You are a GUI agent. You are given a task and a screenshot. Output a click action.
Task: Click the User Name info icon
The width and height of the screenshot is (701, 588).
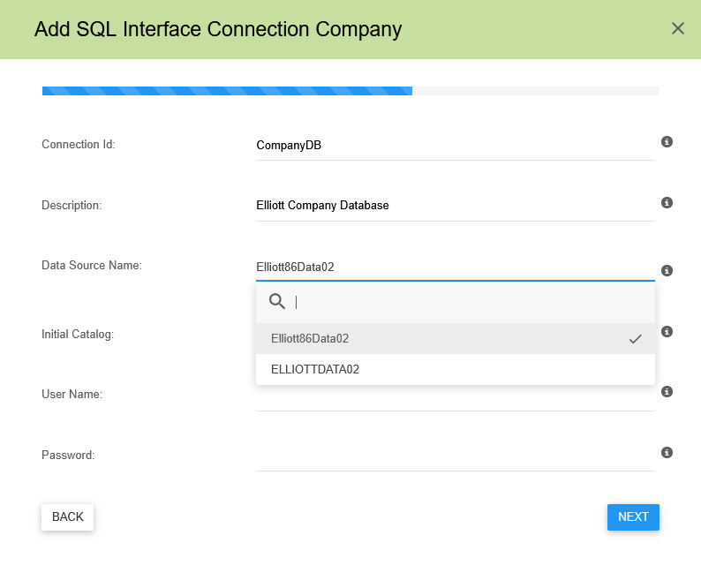click(x=667, y=391)
